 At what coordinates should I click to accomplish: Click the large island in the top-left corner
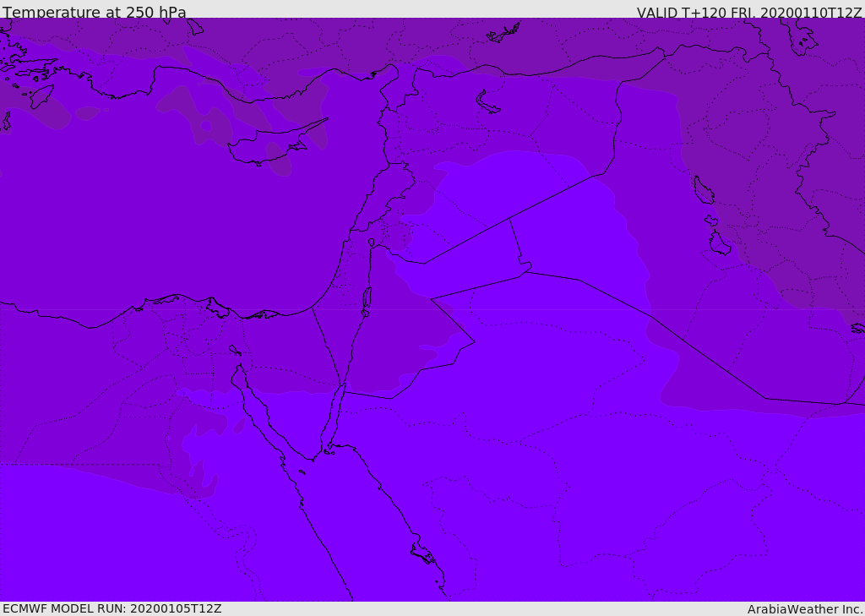(41, 95)
